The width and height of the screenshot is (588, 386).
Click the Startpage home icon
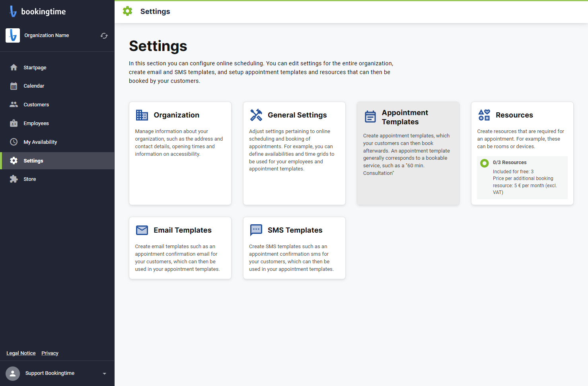click(x=14, y=67)
